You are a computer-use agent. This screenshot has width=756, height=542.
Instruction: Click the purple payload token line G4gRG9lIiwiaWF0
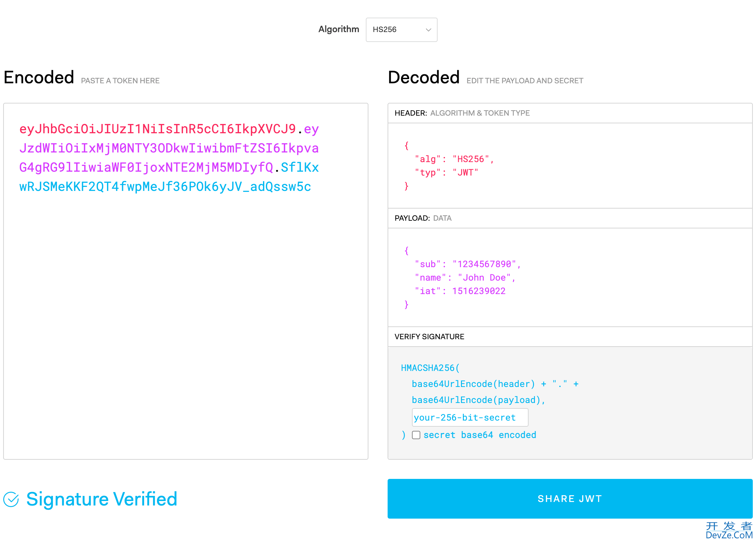(x=146, y=167)
